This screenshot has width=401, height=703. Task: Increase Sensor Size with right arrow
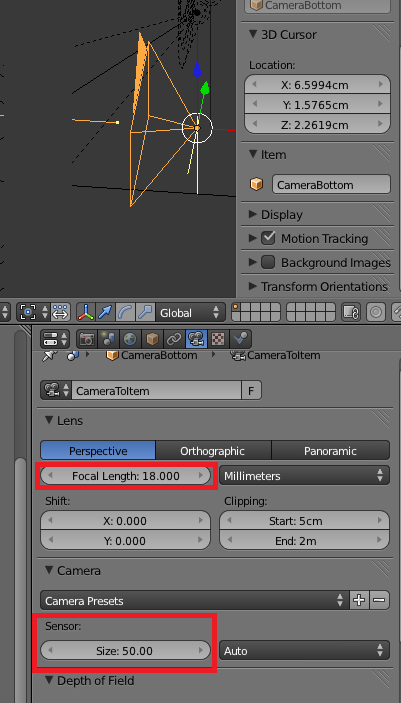coord(201,651)
